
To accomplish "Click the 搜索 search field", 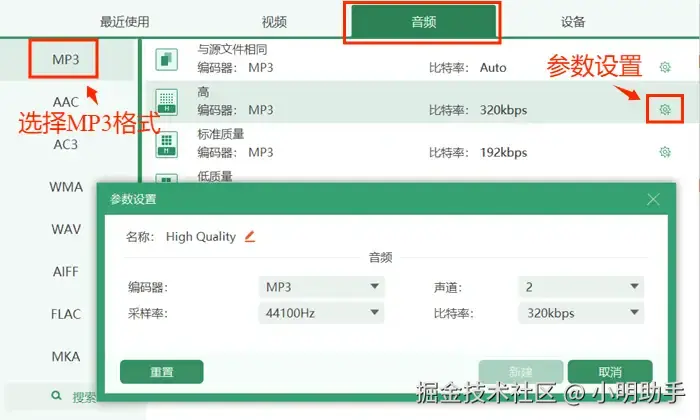I will (51, 396).
